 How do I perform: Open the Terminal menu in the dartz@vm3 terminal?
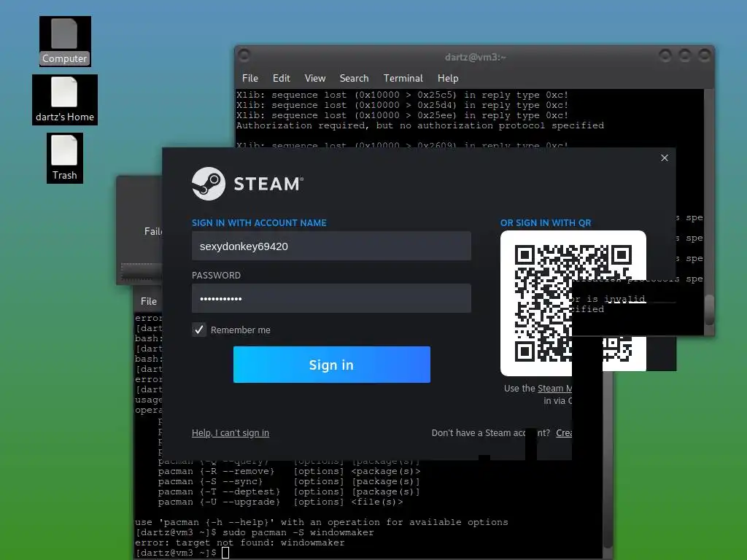[403, 78]
